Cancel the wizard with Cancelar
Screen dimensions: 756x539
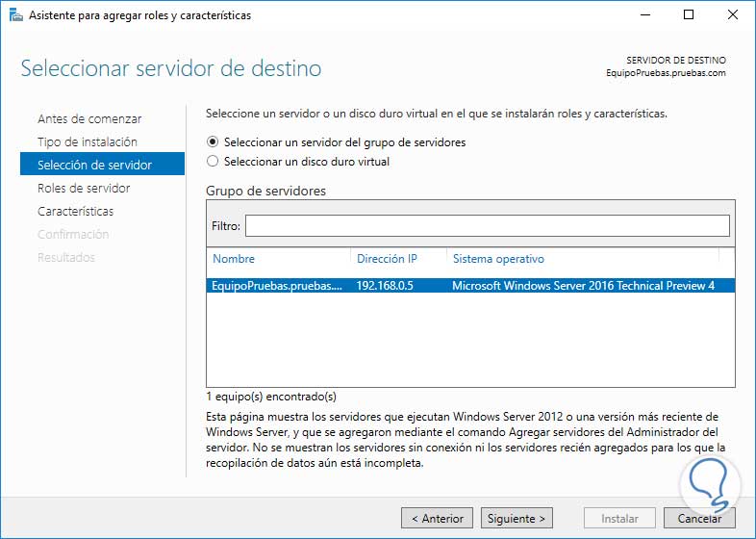699,518
